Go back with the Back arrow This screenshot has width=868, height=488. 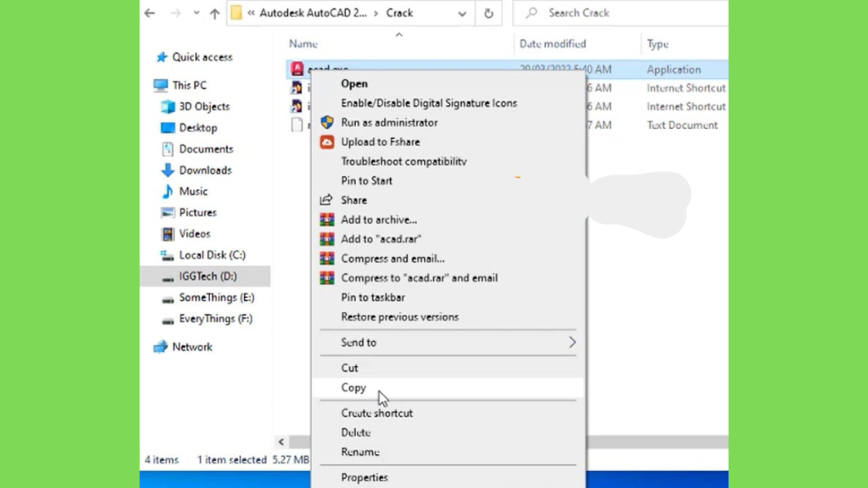(x=149, y=13)
